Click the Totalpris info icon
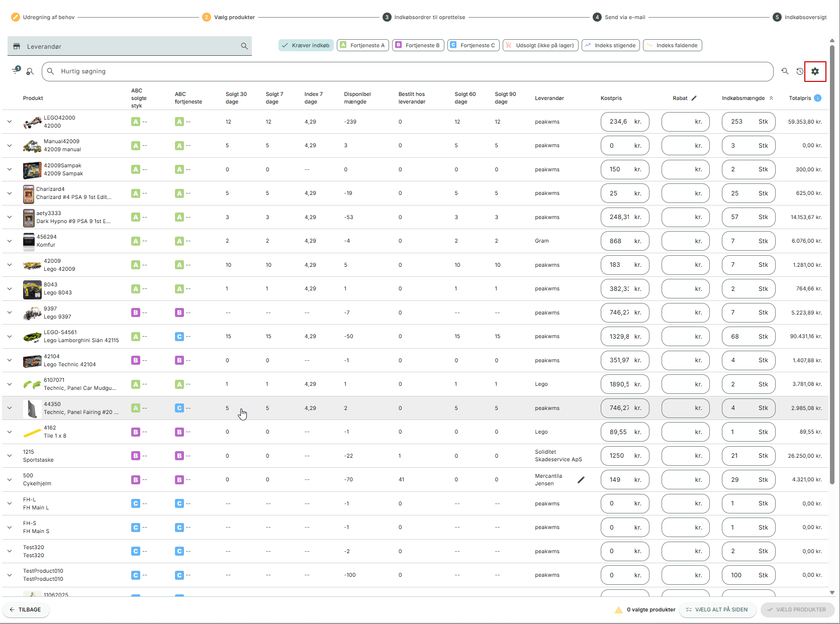 (x=818, y=98)
